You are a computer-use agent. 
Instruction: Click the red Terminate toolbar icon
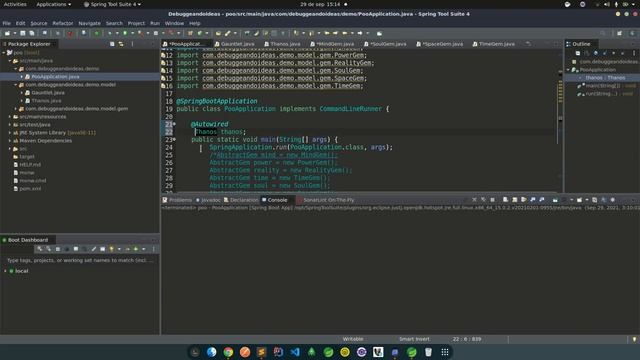[70, 33]
